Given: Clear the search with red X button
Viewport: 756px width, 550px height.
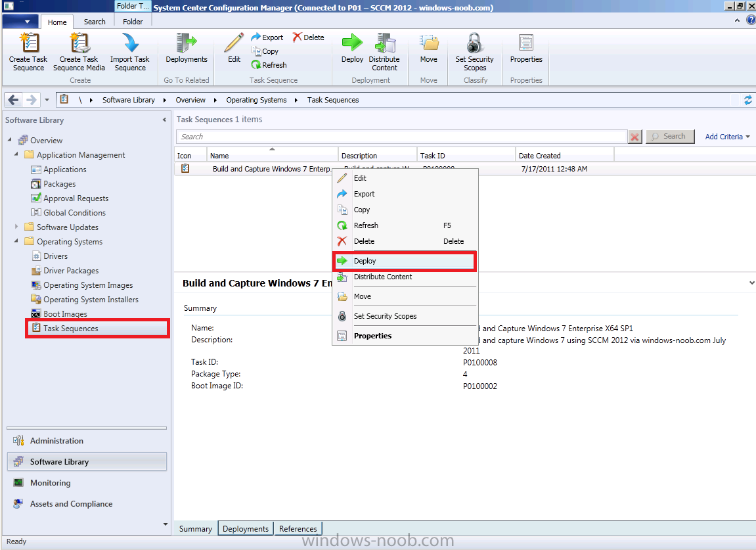Looking at the screenshot, I should coord(635,137).
